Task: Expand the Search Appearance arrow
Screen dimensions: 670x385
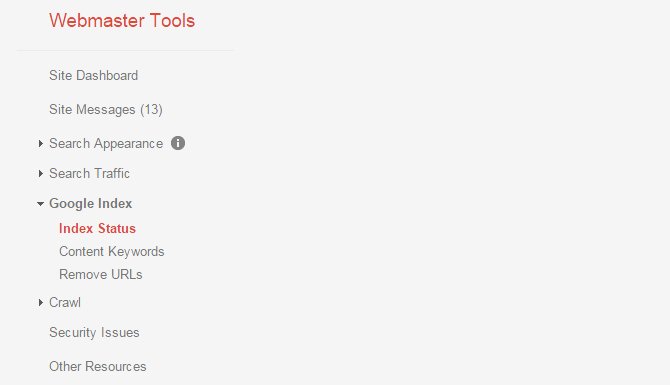Action: [41, 144]
